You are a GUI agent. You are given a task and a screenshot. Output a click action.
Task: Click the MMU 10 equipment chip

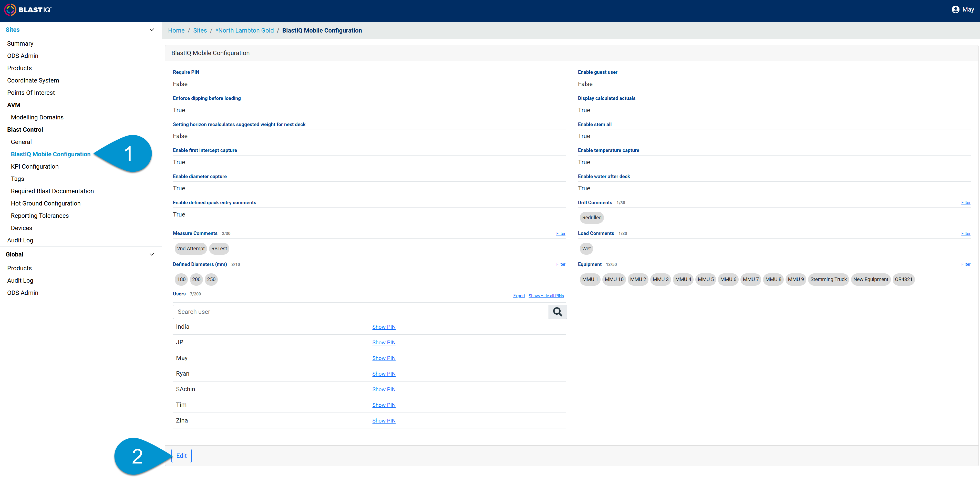[x=614, y=279]
